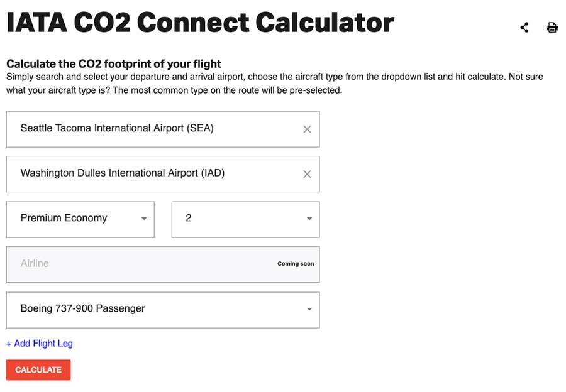Screen dimensions: 566x392
Task: Hit the red CALCULATE button
Action: [38, 369]
